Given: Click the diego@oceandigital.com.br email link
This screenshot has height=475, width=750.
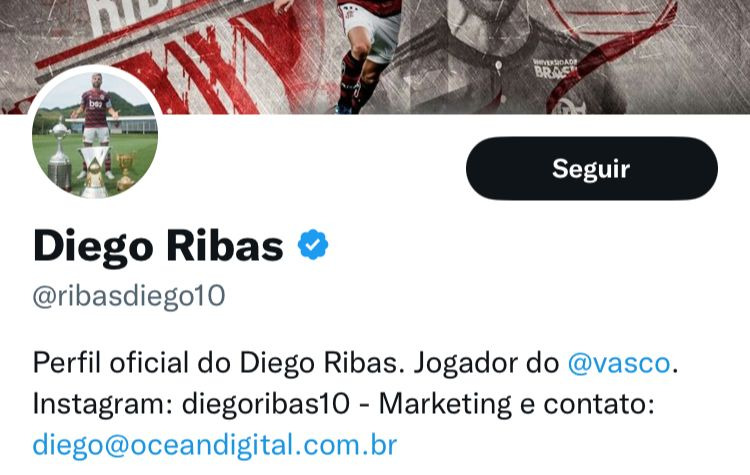Looking at the screenshot, I should (x=215, y=445).
